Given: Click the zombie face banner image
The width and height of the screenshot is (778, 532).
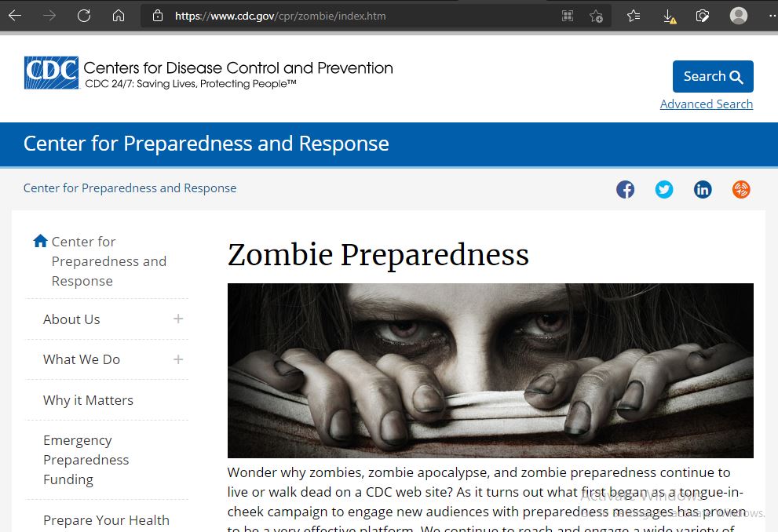Looking at the screenshot, I should 490,370.
